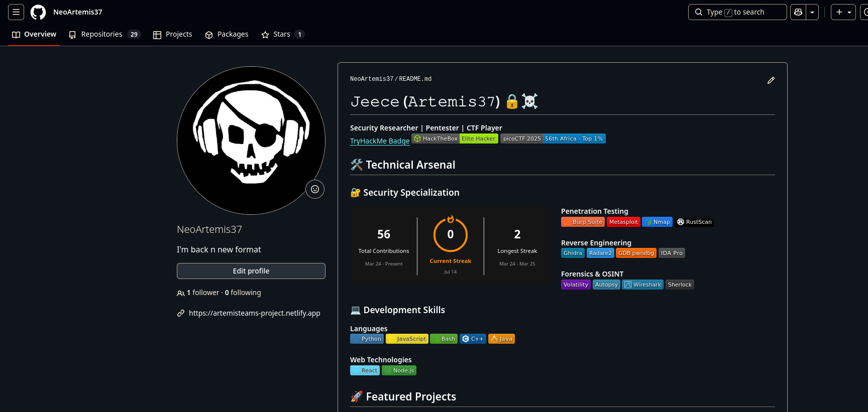Viewport: 868px width, 412px height.
Task: Open the hamburger navigation menu
Action: 16,12
